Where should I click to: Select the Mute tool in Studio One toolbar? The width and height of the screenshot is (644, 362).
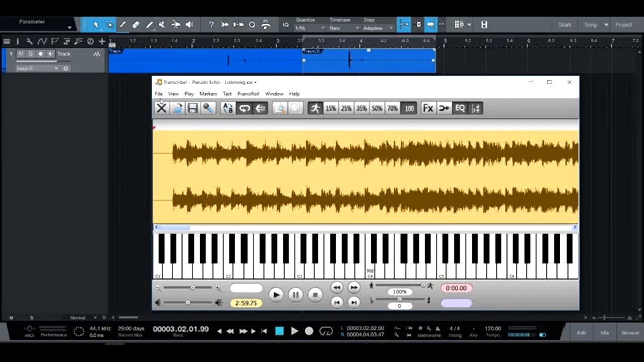tap(162, 25)
